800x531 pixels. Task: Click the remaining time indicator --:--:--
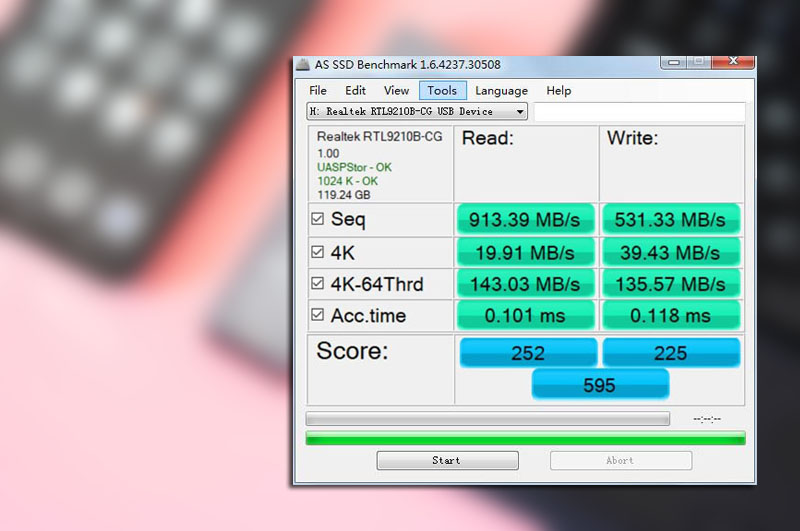[x=707, y=419]
